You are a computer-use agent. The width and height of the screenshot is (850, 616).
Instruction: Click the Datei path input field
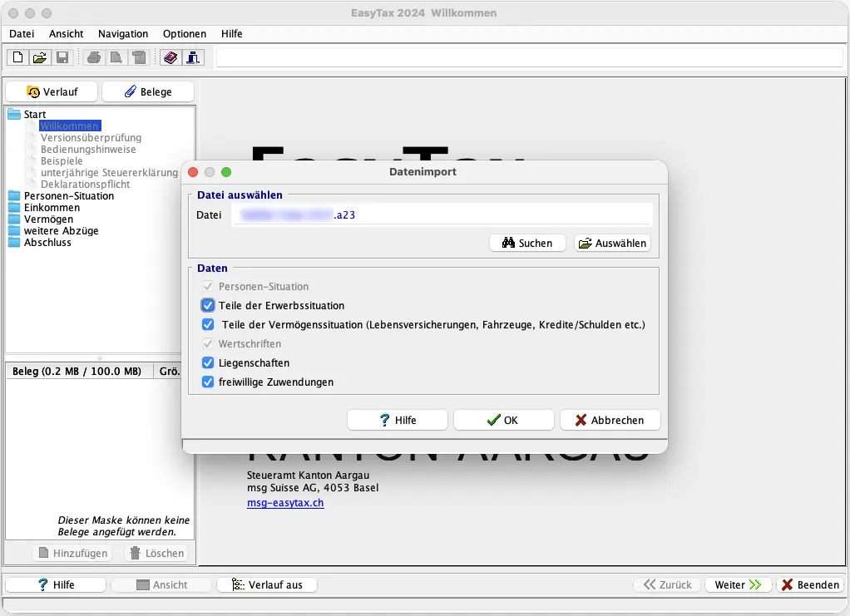click(441, 214)
